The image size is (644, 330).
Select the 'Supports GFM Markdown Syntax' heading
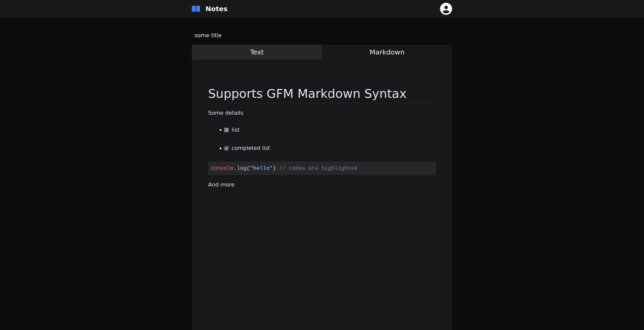pos(307,93)
